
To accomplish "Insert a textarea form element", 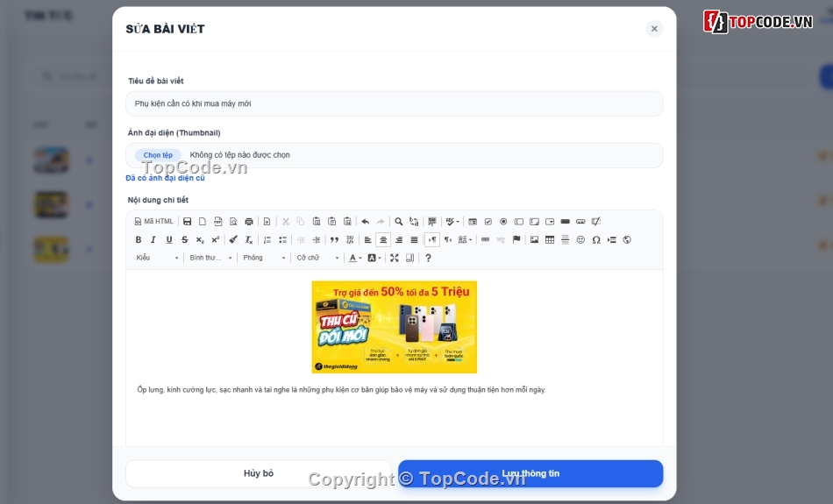I will click(x=535, y=222).
